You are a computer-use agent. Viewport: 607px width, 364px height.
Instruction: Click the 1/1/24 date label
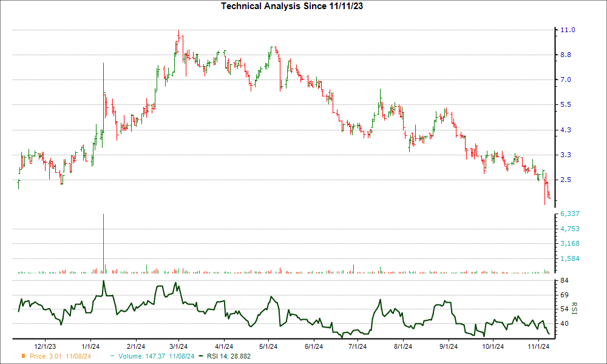pos(90,346)
